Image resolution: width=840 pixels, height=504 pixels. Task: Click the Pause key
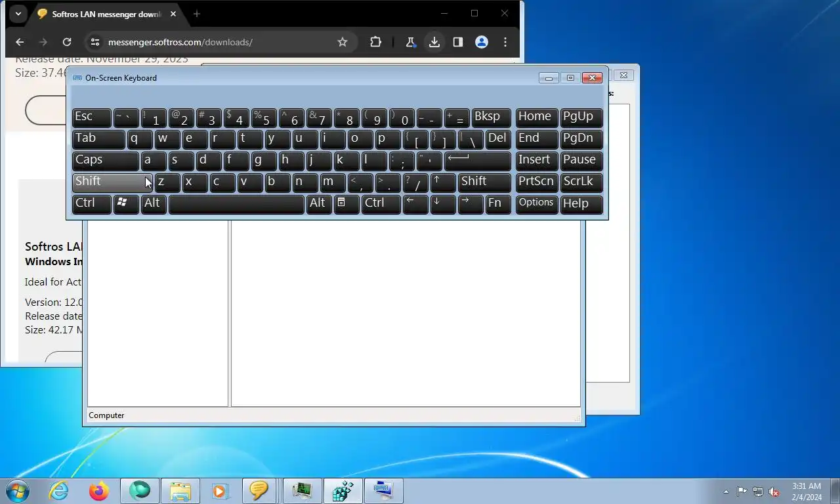(x=581, y=161)
